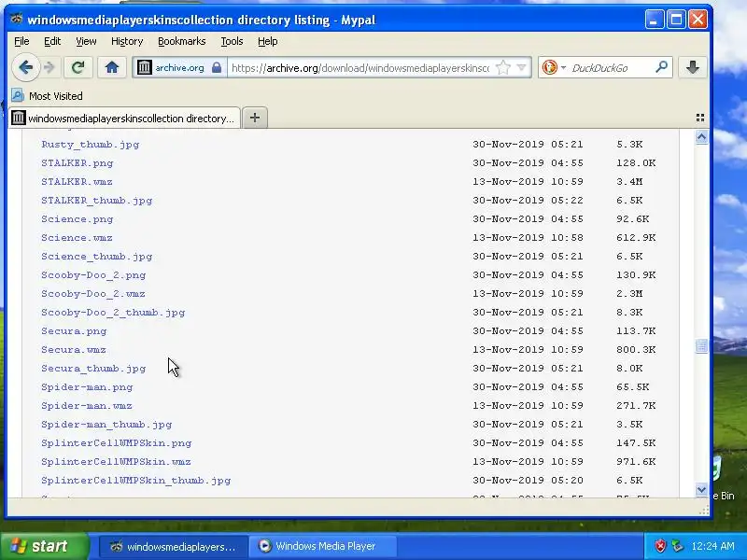This screenshot has width=747, height=560.
Task: Click into the URL address field
Action: click(x=359, y=68)
